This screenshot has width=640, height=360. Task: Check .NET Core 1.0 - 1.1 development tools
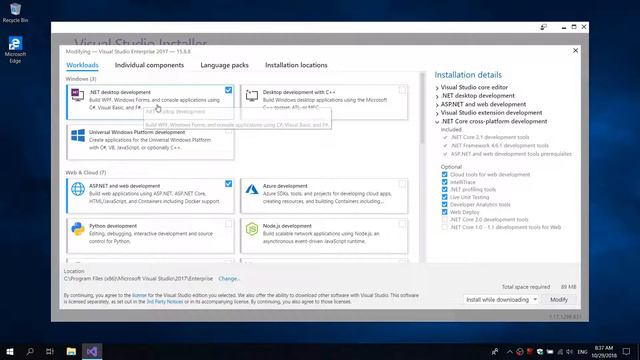pyautogui.click(x=444, y=227)
